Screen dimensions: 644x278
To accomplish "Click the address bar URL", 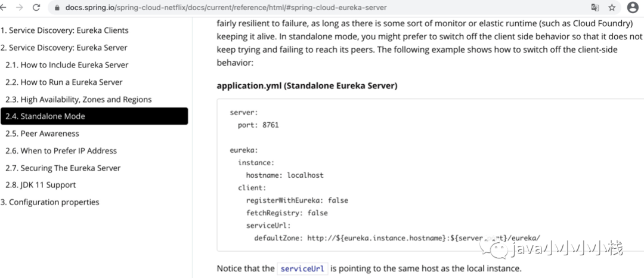I will 225,8.
